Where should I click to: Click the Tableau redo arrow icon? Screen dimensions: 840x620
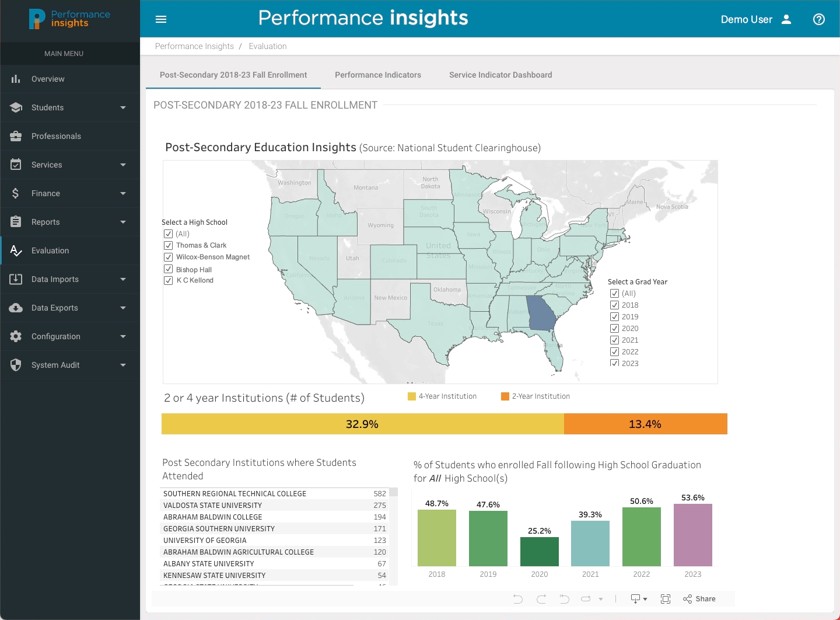pyautogui.click(x=541, y=599)
